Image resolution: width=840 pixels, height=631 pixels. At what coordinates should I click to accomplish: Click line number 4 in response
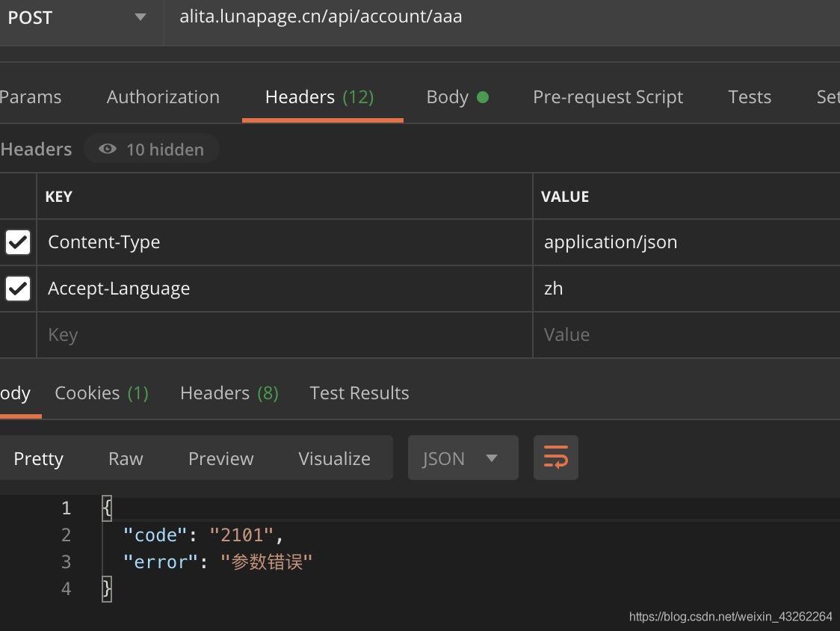tap(66, 588)
